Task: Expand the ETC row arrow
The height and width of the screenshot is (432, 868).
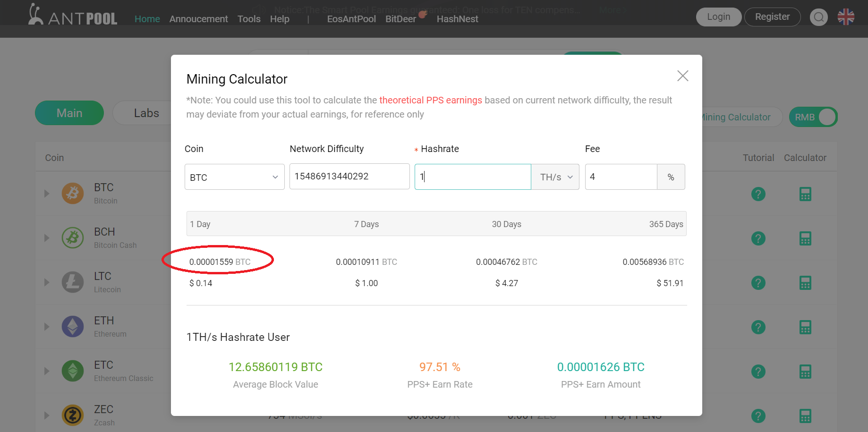Action: tap(47, 371)
